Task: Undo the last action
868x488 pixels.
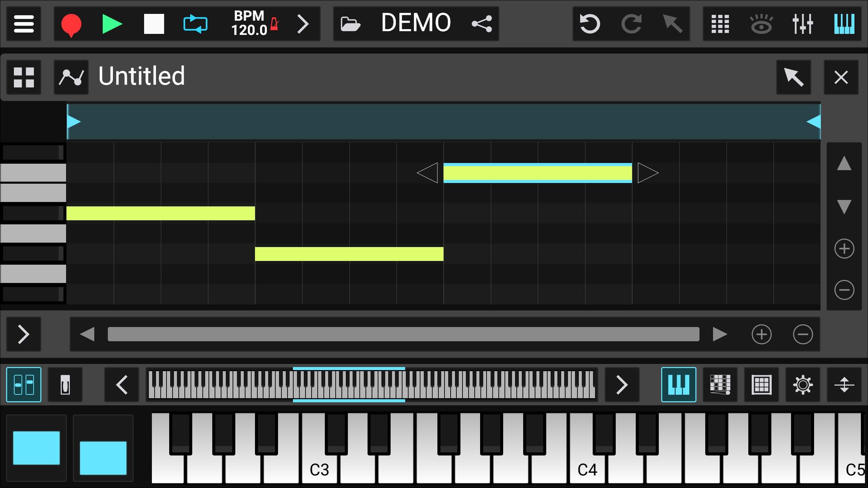Action: (590, 24)
